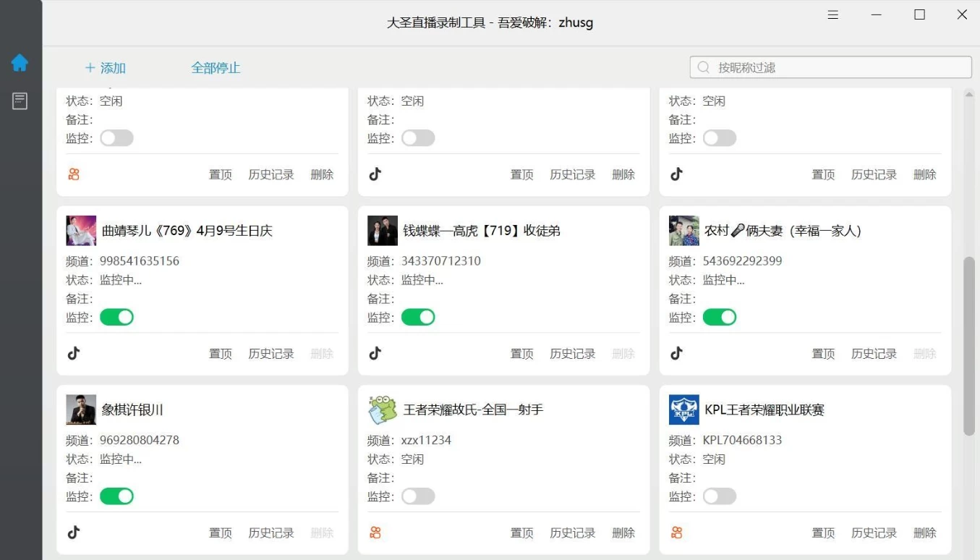Image resolution: width=980 pixels, height=560 pixels.
Task: Enable monitoring for KPL王者荣耀职业联赛
Action: point(720,496)
